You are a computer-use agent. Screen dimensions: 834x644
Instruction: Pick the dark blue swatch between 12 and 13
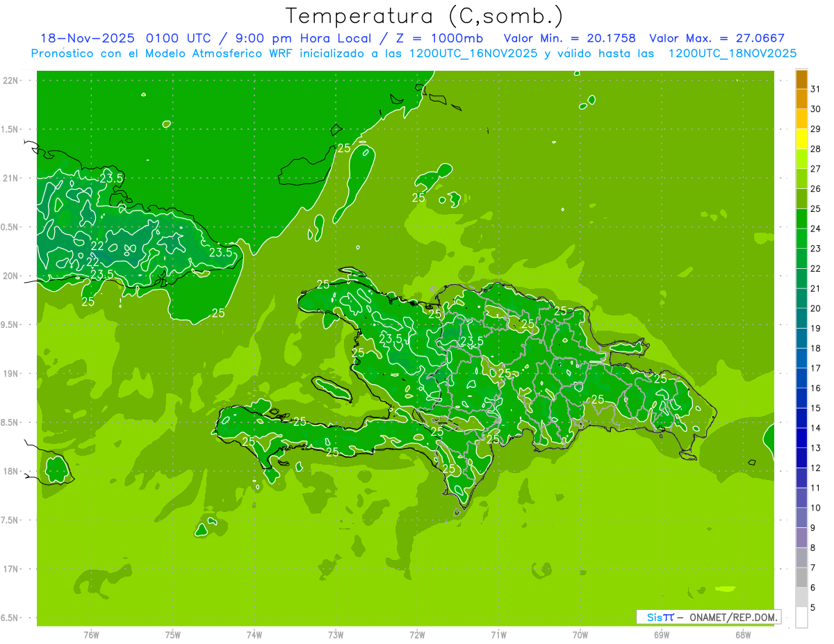(801, 459)
